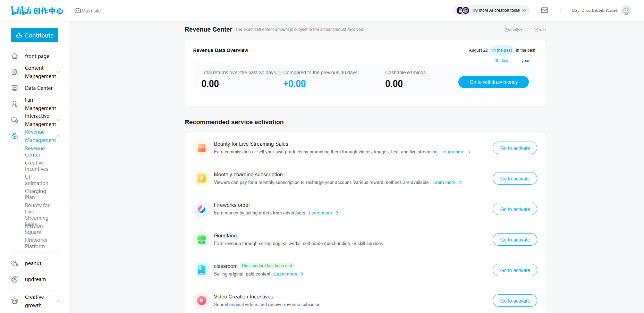The image size is (644, 313).
Task: Expand the Content Management chevron
Action: coord(58,72)
